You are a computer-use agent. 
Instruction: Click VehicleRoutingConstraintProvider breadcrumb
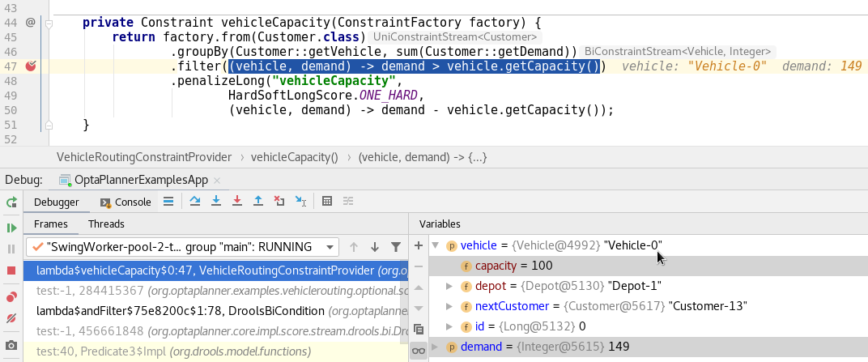pos(144,157)
